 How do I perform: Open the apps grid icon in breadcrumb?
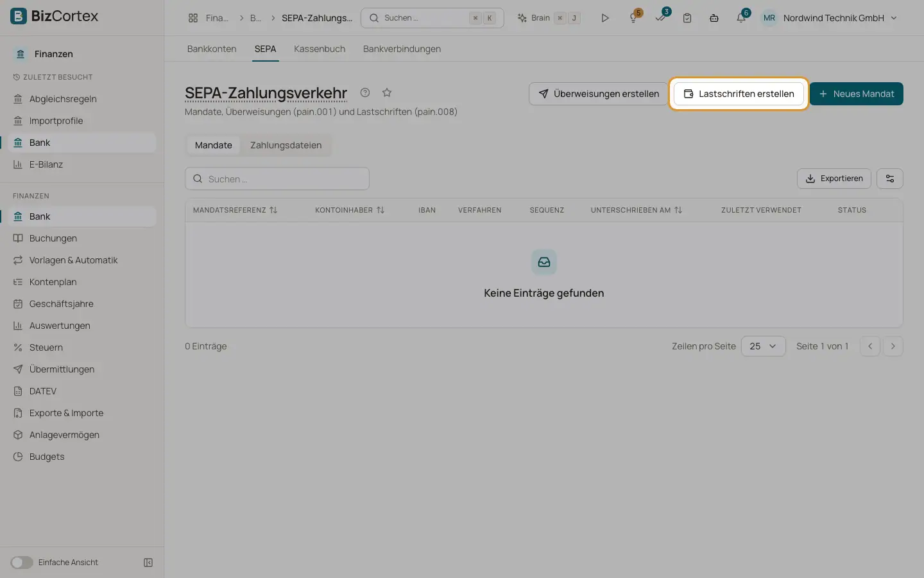click(x=193, y=18)
